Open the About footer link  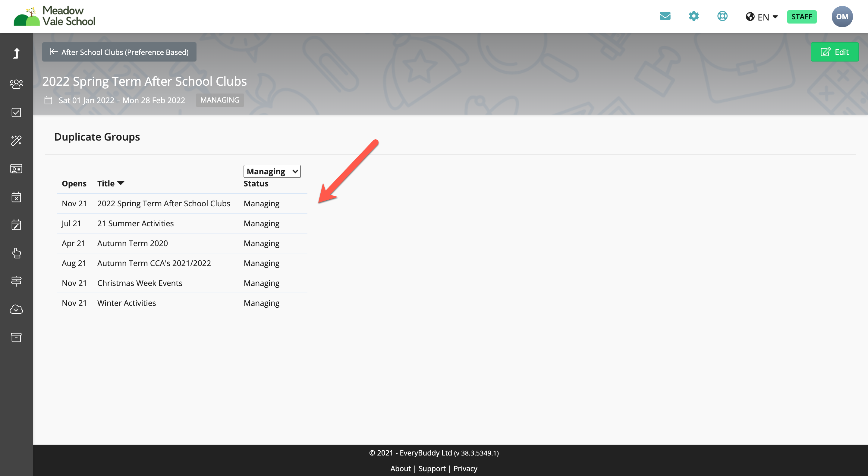400,468
